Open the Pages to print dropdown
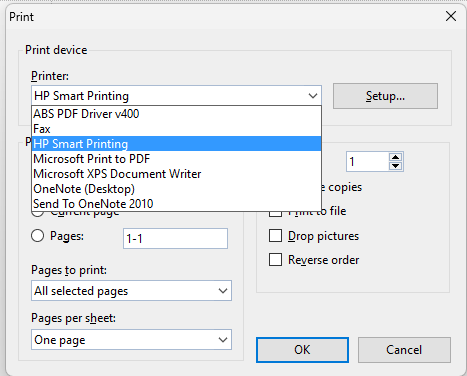This screenshot has height=376, width=467. pyautogui.click(x=131, y=291)
